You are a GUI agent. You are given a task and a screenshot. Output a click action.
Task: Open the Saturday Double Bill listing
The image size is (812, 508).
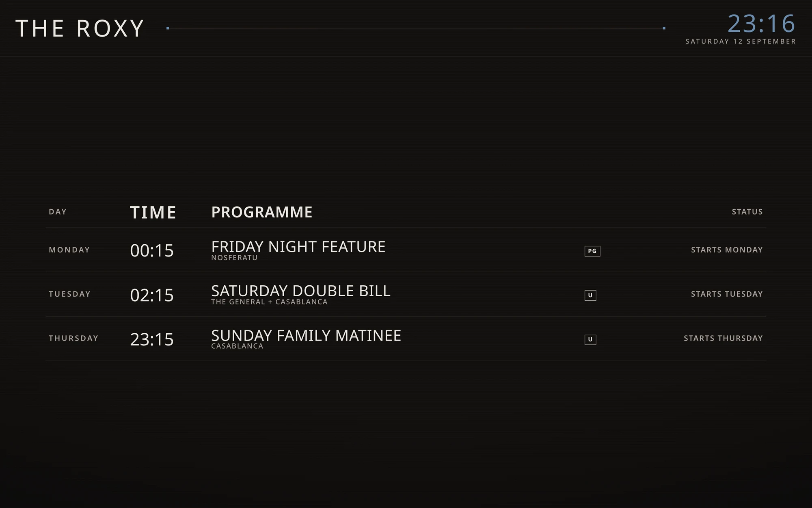point(406,294)
